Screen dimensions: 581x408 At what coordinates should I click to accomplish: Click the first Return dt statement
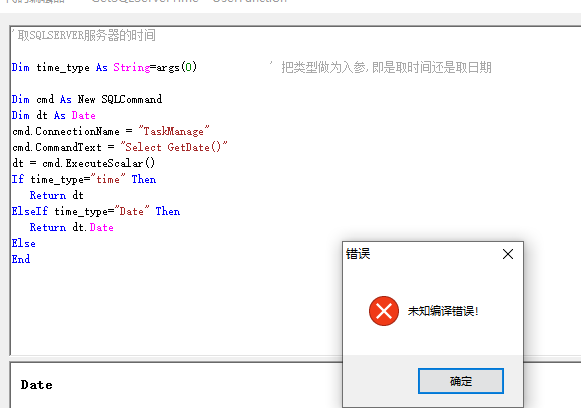57,195
